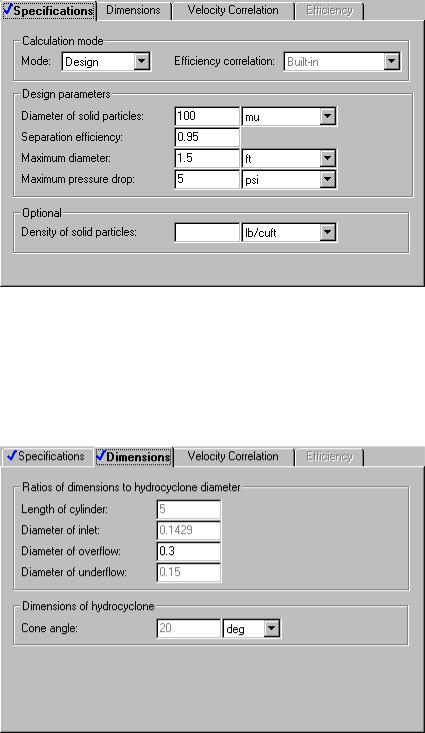Switch to the Dimensions tab in upper form

tap(133, 10)
